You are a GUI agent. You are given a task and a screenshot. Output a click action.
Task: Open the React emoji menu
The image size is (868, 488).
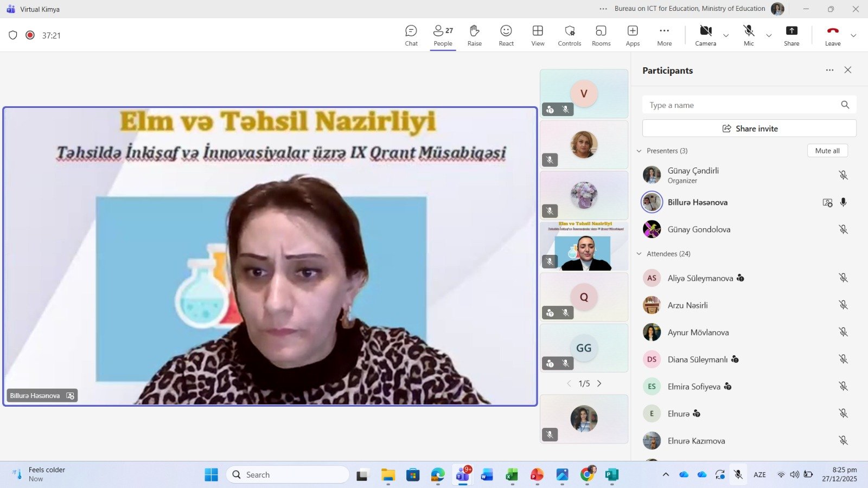pos(506,36)
